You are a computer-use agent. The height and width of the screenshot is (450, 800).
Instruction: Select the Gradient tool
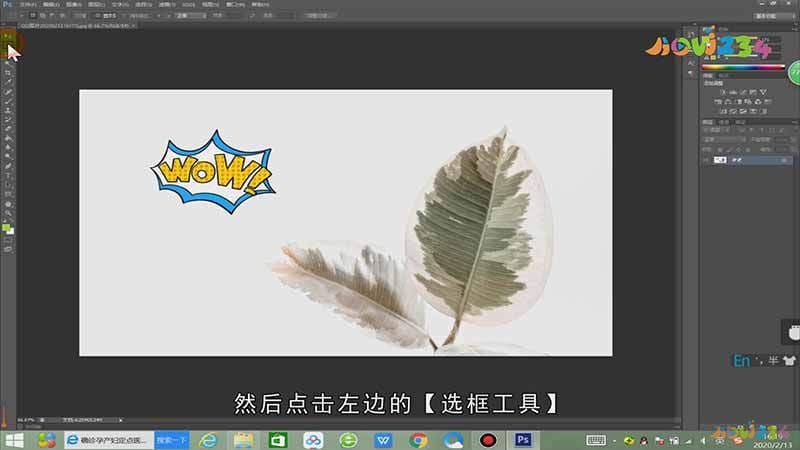pyautogui.click(x=8, y=138)
